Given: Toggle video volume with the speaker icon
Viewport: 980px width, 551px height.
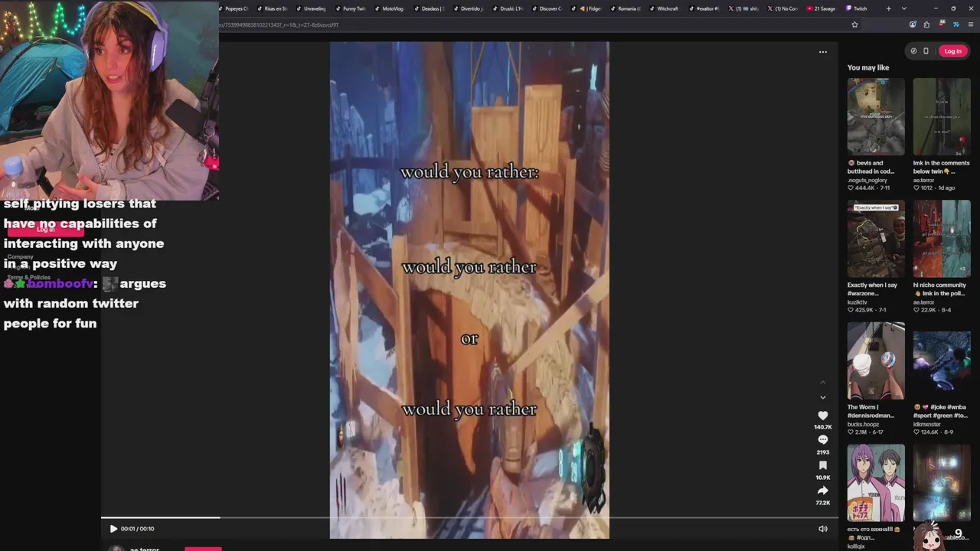Looking at the screenshot, I should click(x=823, y=529).
